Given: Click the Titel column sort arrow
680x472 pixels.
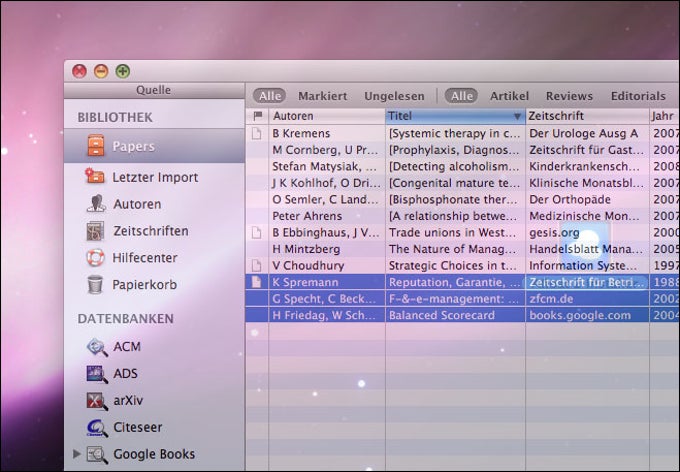Looking at the screenshot, I should (517, 116).
